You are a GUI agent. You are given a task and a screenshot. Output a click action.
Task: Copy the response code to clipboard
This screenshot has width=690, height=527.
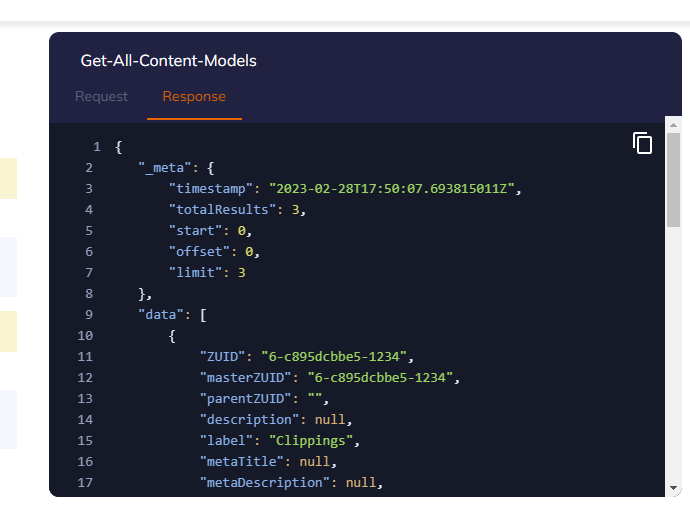tap(642, 143)
